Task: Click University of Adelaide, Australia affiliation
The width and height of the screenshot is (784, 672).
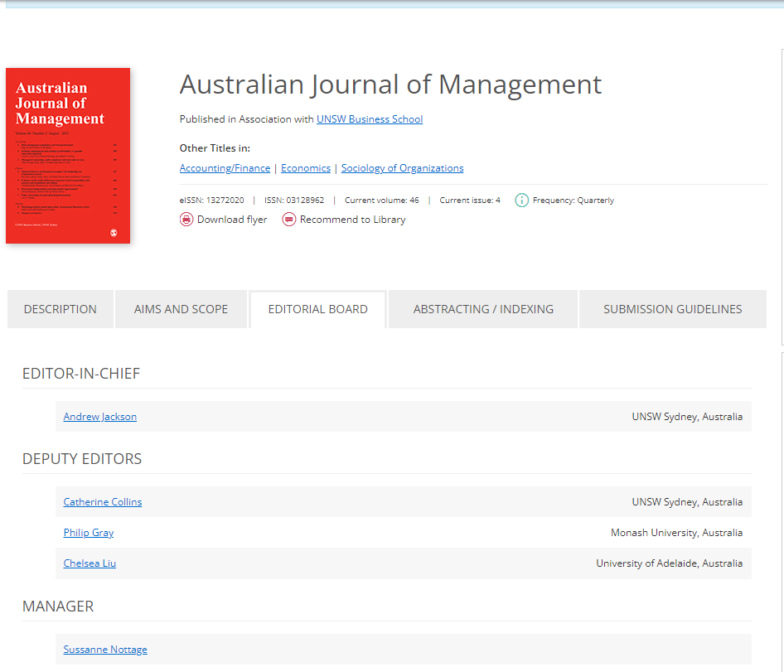Action: click(669, 563)
